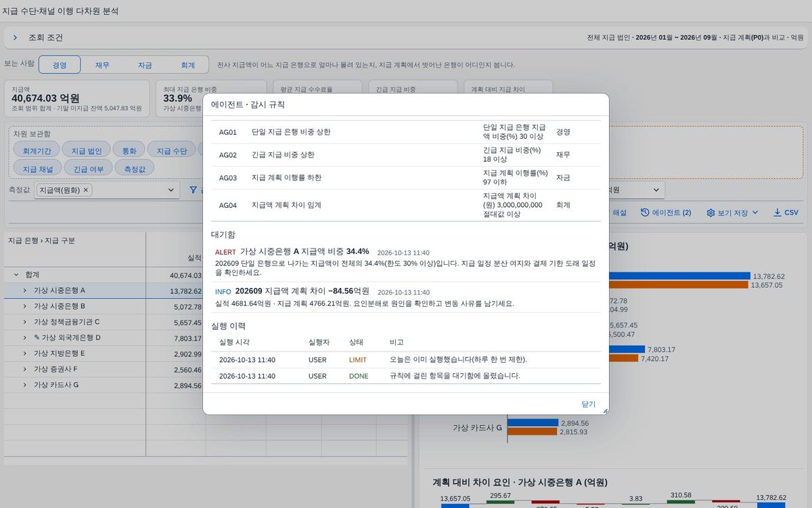Click the AG04 지급액 계획 차이 임계 rule

coord(405,205)
